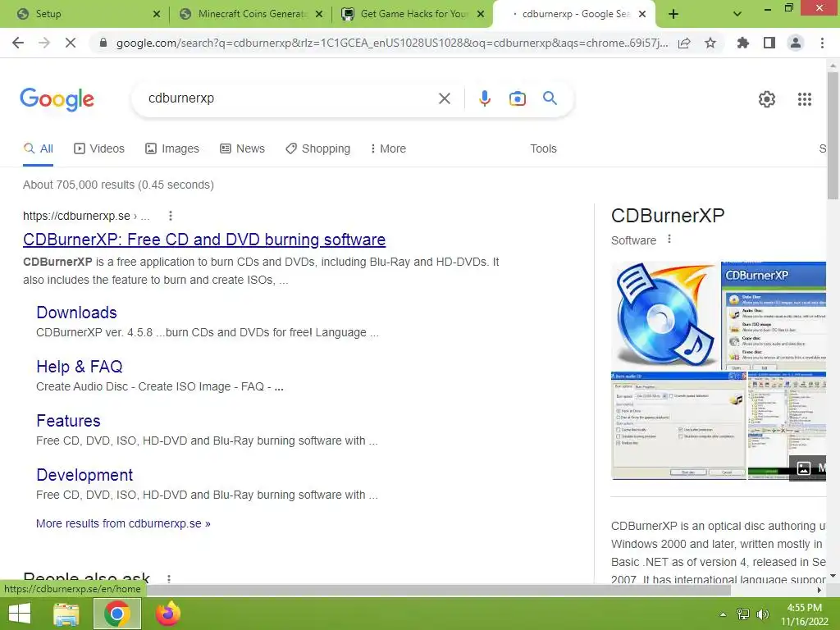
Task: Open a new tab with the plus button
Action: (673, 14)
